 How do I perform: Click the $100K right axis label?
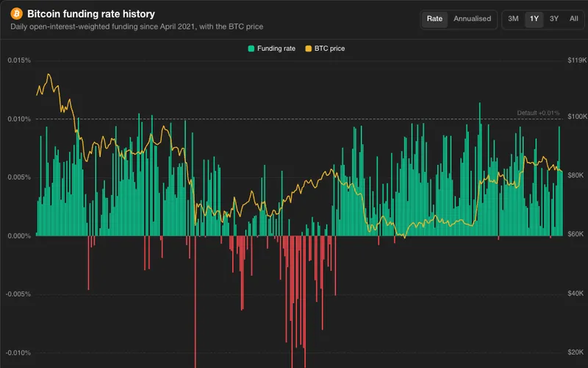pyautogui.click(x=577, y=116)
